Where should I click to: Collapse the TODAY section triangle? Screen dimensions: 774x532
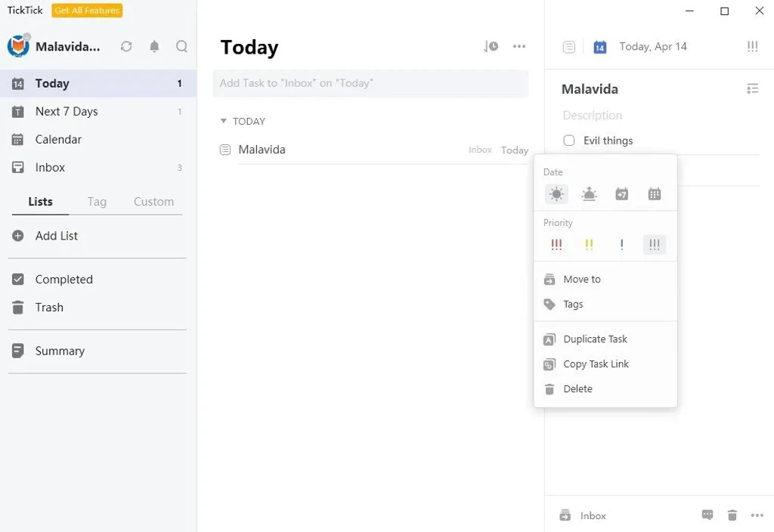pyautogui.click(x=223, y=121)
